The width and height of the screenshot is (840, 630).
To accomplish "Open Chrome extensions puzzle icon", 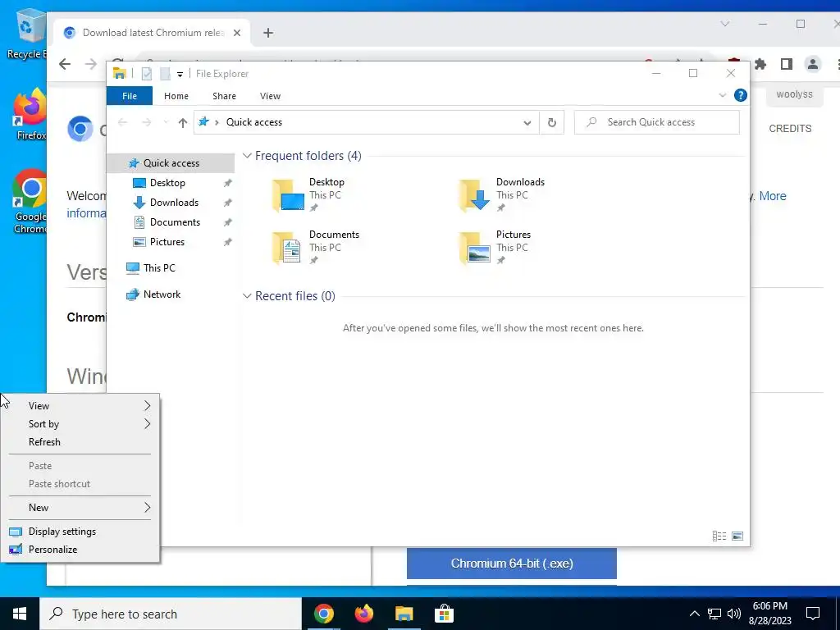I will [760, 64].
